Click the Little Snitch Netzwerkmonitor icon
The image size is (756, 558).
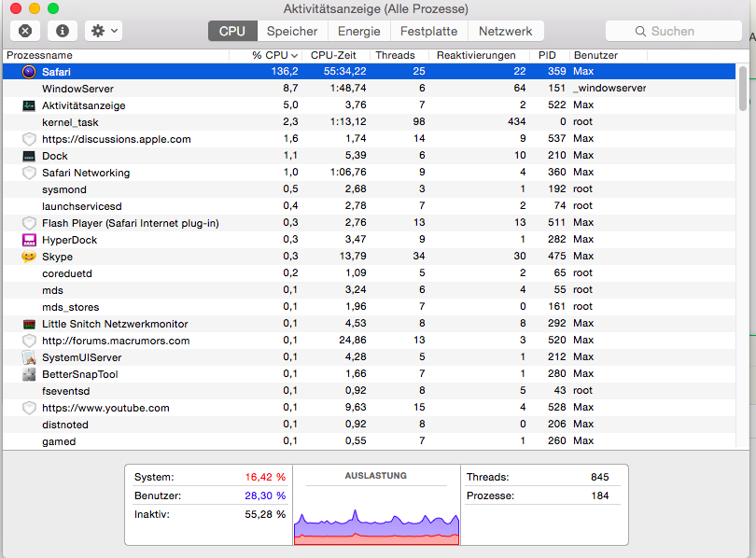29,324
